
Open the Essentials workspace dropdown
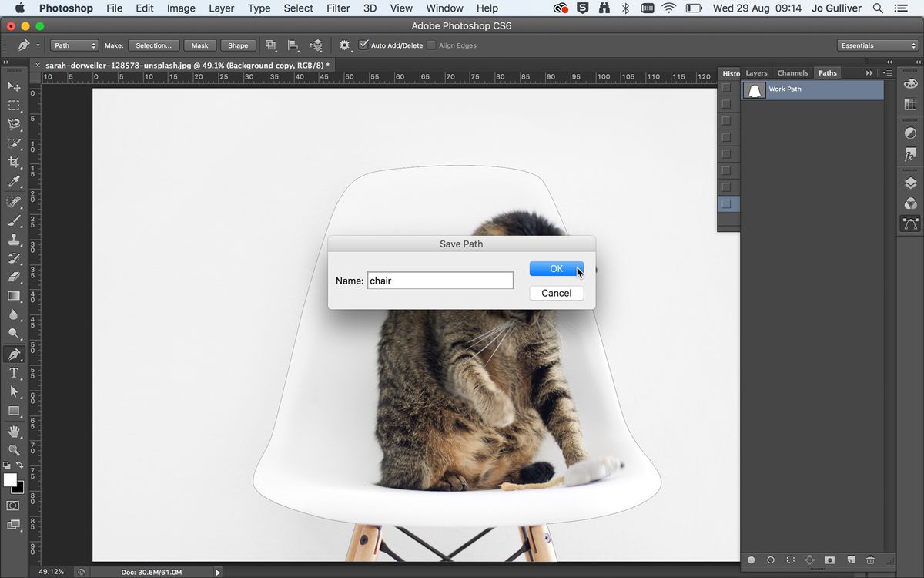pos(878,45)
